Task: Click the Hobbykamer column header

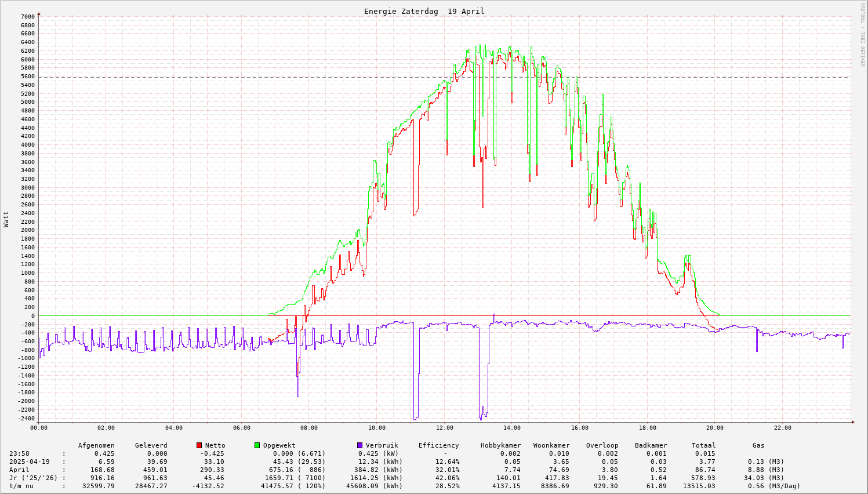Action: pyautogui.click(x=500, y=445)
